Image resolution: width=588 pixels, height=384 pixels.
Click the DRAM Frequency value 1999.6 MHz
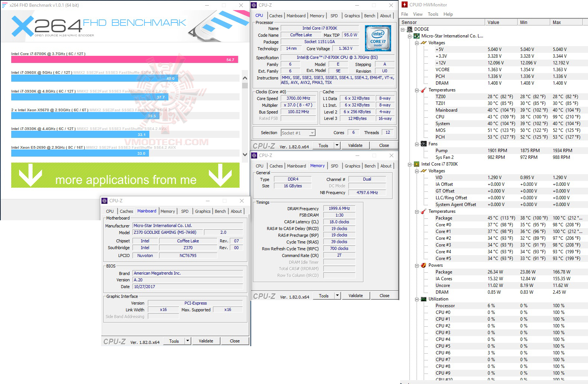339,208
